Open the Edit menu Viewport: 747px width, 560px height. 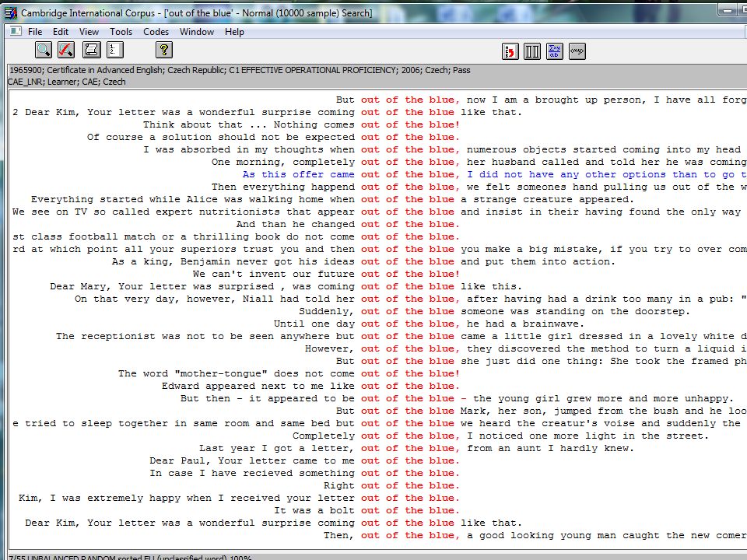(61, 32)
